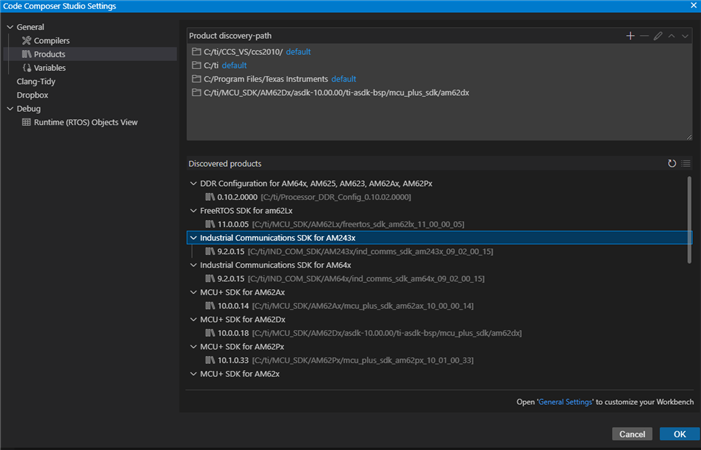Click folder icon for Program Files/Texas Instruments
This screenshot has width=701, height=450.
tap(196, 79)
